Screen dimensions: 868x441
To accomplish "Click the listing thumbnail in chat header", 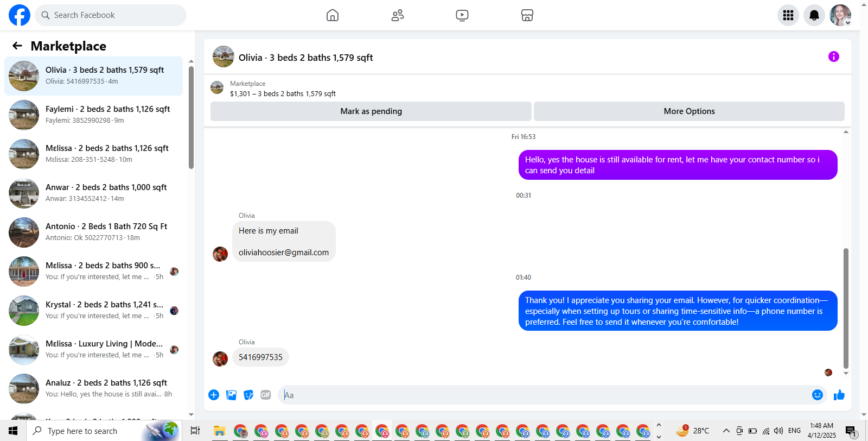I will click(224, 56).
